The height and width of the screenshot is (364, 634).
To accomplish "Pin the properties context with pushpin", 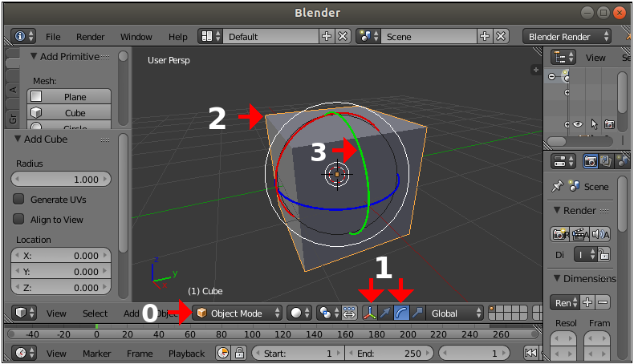I will [558, 186].
